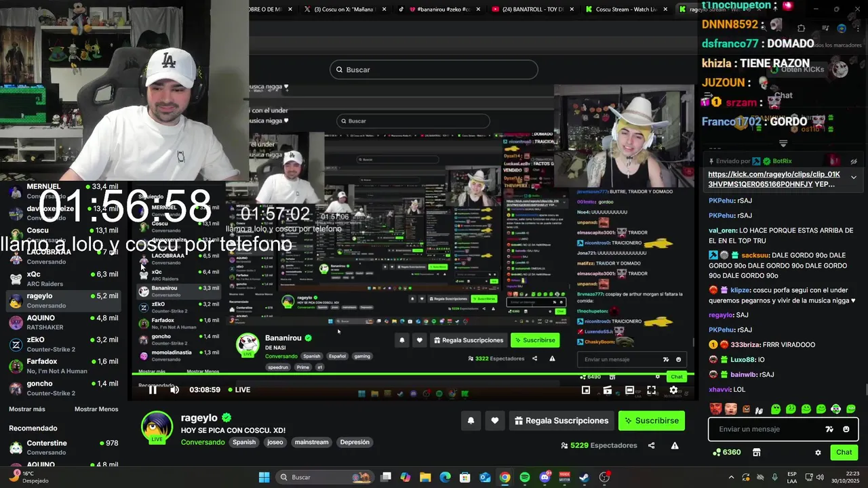Expand the pinned BotRix message chevron
Viewport: 868px width, 488px height.
(854, 178)
